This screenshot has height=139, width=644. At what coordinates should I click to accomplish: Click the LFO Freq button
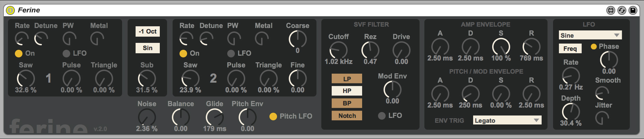[570, 48]
